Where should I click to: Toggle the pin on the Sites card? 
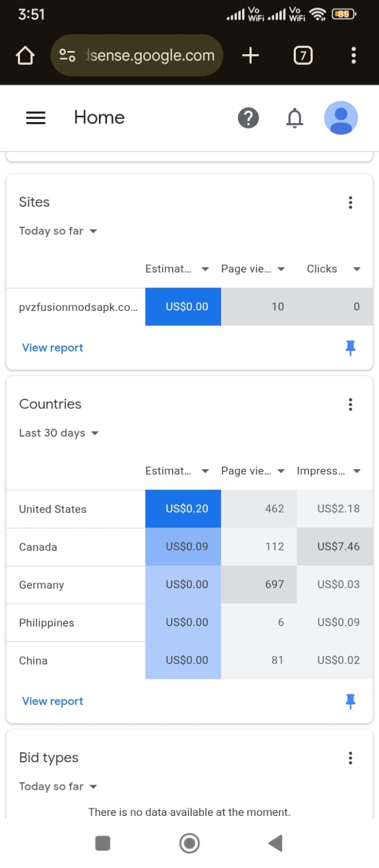350,348
